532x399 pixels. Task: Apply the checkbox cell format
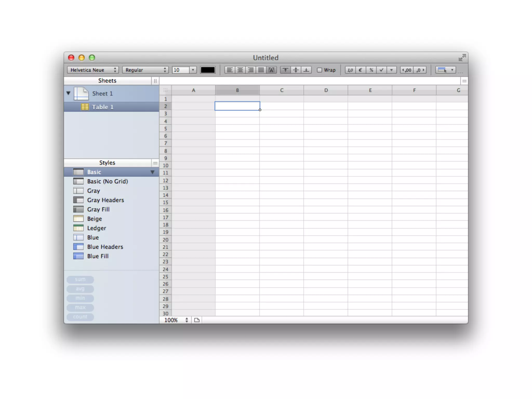tap(381, 70)
